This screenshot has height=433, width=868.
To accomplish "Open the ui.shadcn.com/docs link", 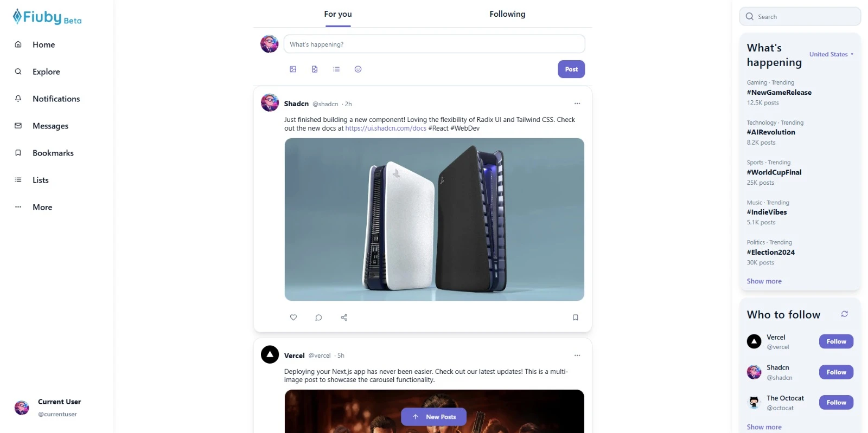I will pos(386,128).
